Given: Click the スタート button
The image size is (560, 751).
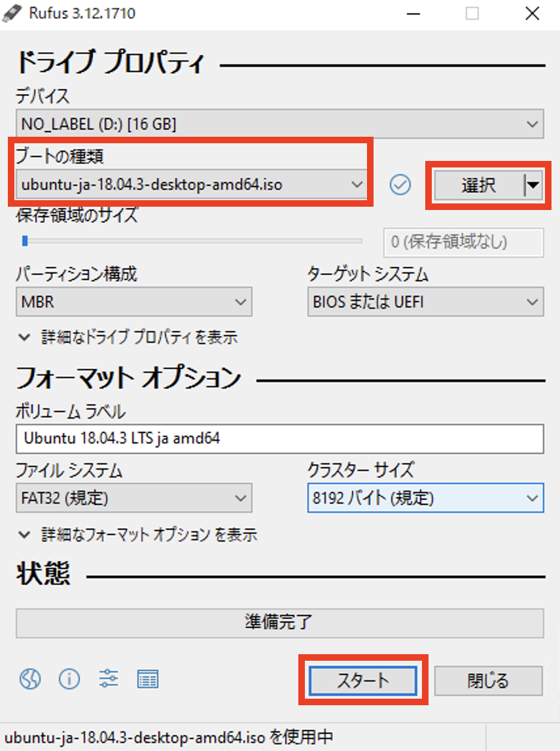Looking at the screenshot, I should coord(363,680).
